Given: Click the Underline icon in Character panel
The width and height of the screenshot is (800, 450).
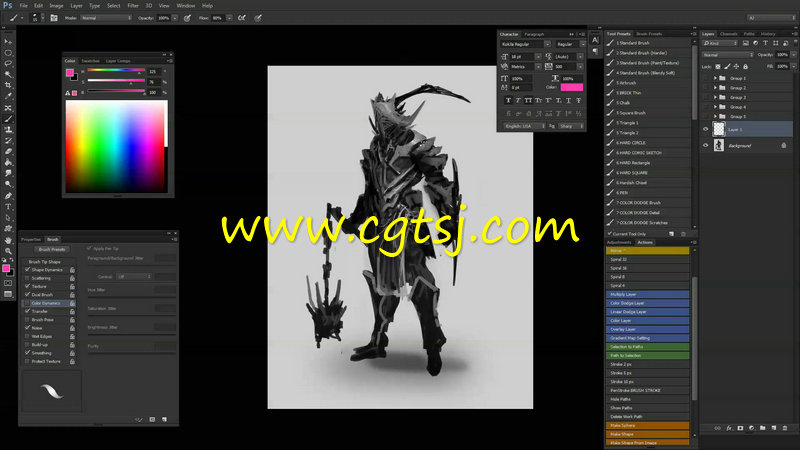Looking at the screenshot, I should coord(568,101).
